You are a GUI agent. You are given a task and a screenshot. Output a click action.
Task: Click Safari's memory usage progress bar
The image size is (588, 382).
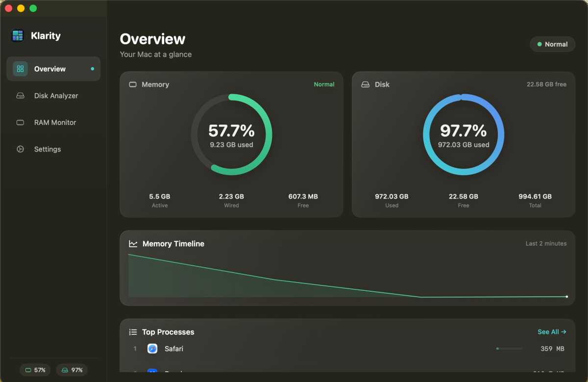pos(508,348)
